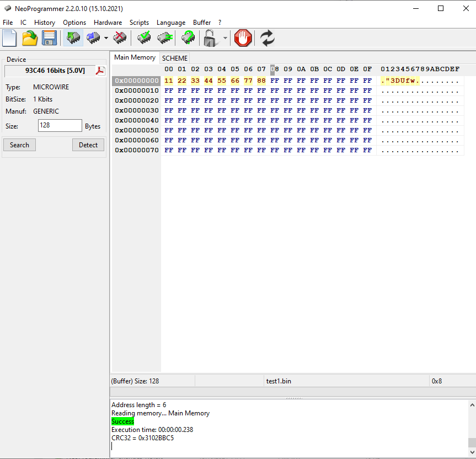Open the File menu

tap(8, 23)
